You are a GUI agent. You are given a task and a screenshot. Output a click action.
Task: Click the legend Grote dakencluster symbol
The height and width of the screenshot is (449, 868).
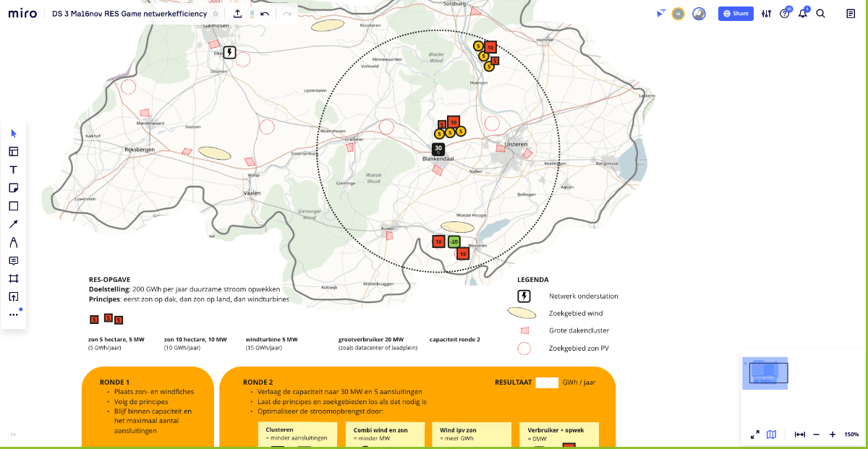(x=525, y=331)
